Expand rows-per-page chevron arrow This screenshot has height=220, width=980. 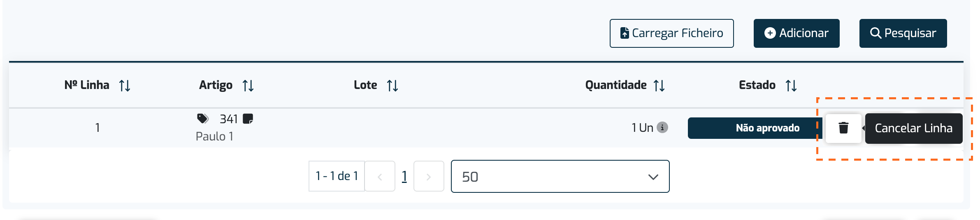click(653, 177)
